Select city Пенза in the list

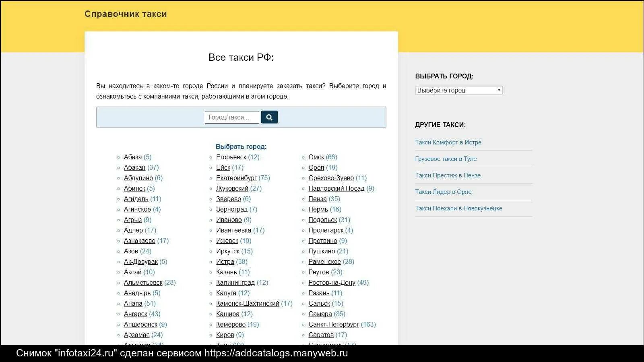click(318, 199)
